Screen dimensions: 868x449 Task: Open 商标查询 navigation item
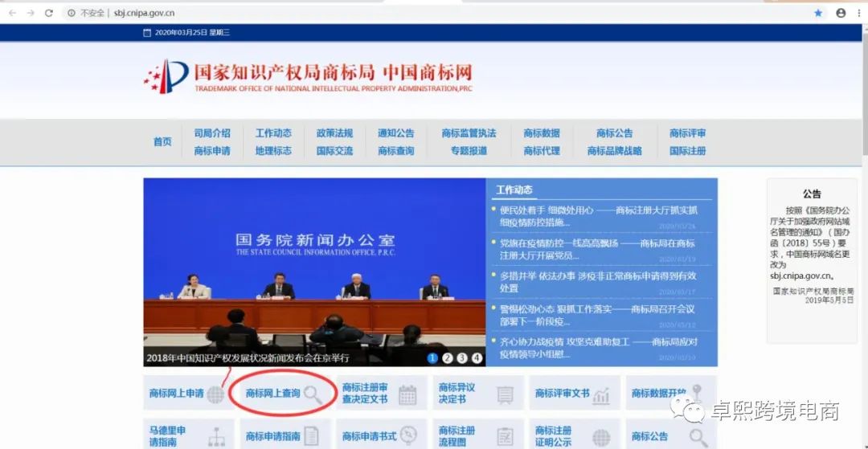pos(395,151)
